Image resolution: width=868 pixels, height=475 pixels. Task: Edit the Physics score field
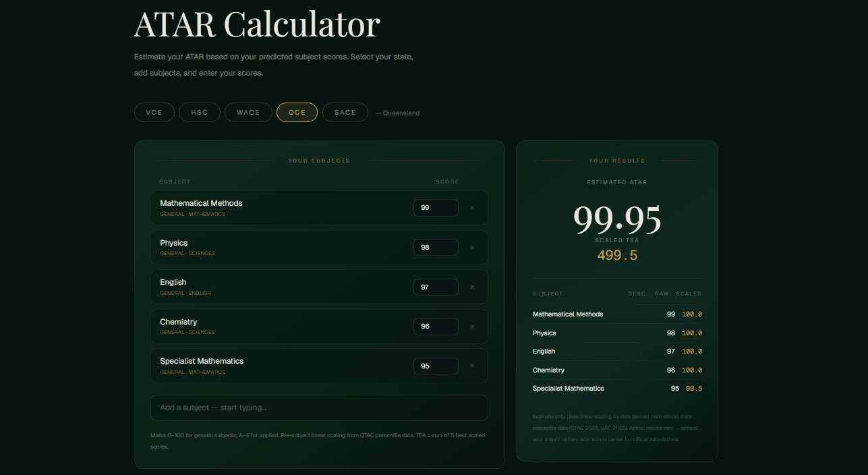pos(436,248)
